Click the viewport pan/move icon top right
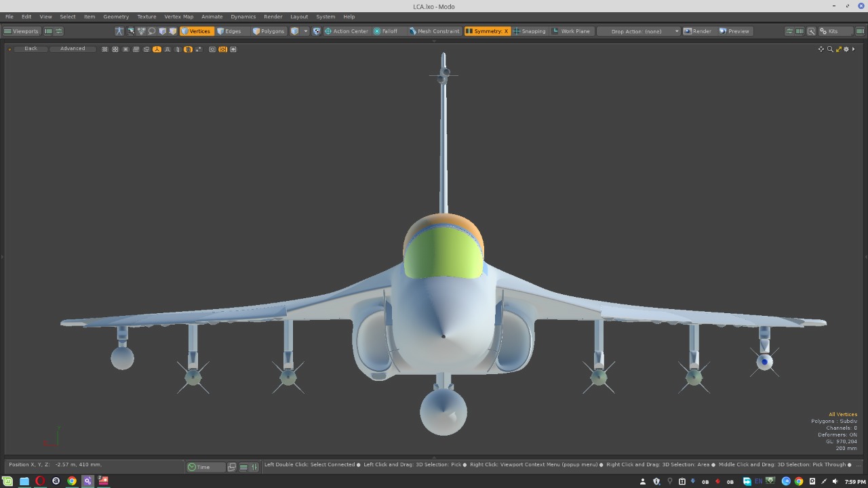The height and width of the screenshot is (488, 868). pos(821,49)
